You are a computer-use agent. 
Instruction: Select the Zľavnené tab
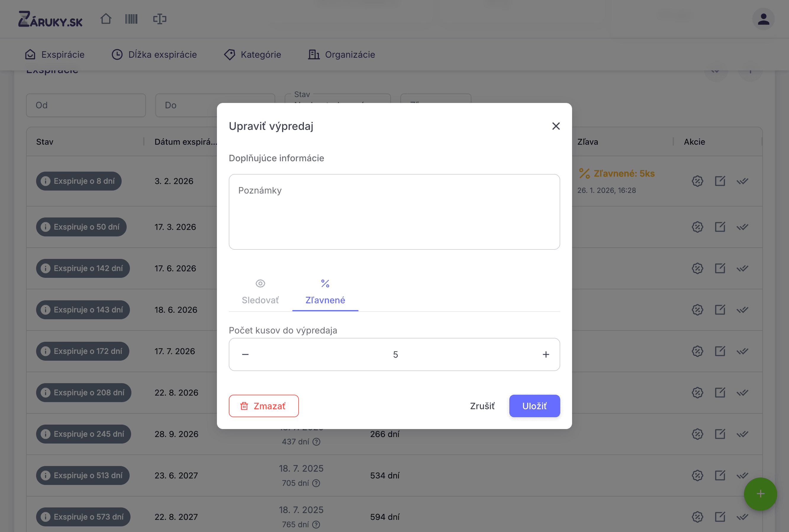[325, 292]
